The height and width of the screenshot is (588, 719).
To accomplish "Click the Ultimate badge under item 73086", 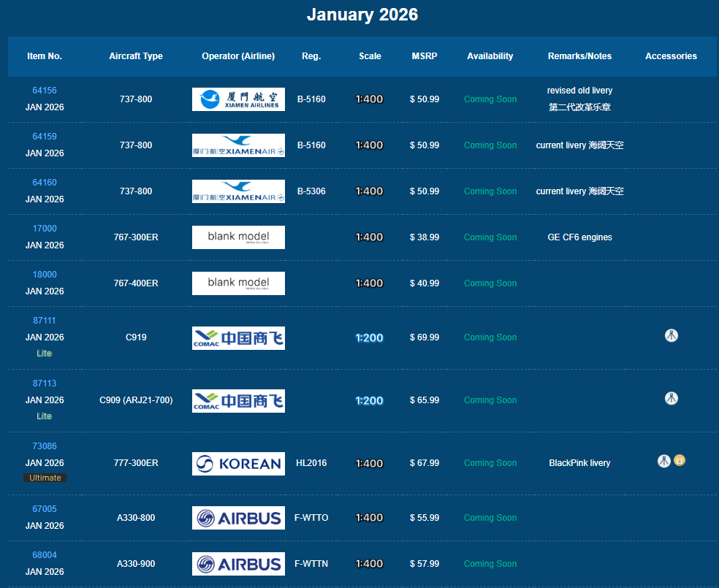I will click(45, 478).
